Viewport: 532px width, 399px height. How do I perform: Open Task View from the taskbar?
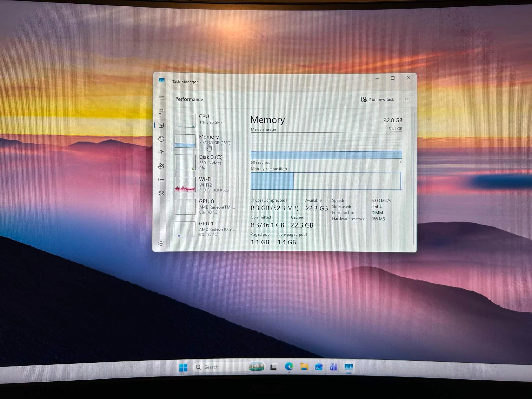click(x=274, y=367)
